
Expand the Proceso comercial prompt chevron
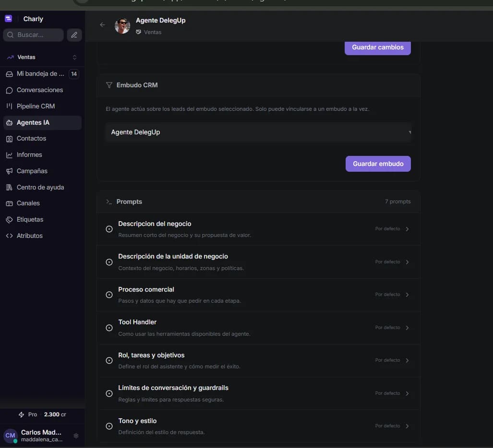pyautogui.click(x=407, y=295)
